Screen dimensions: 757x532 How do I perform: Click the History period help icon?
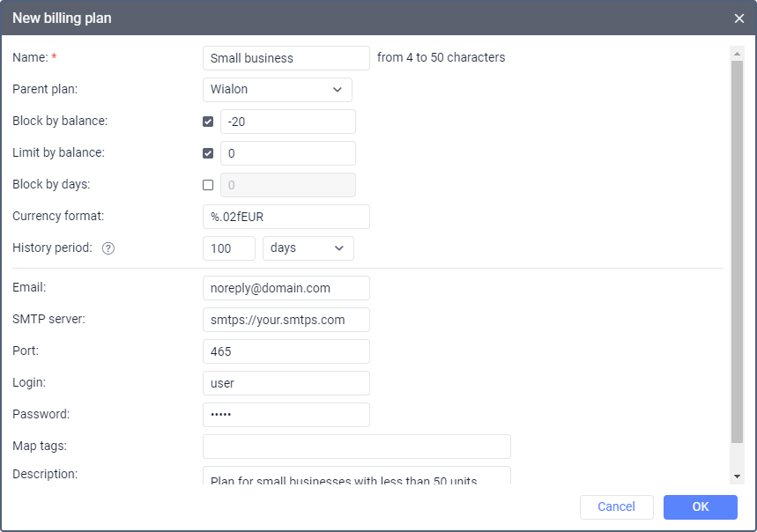pos(108,248)
